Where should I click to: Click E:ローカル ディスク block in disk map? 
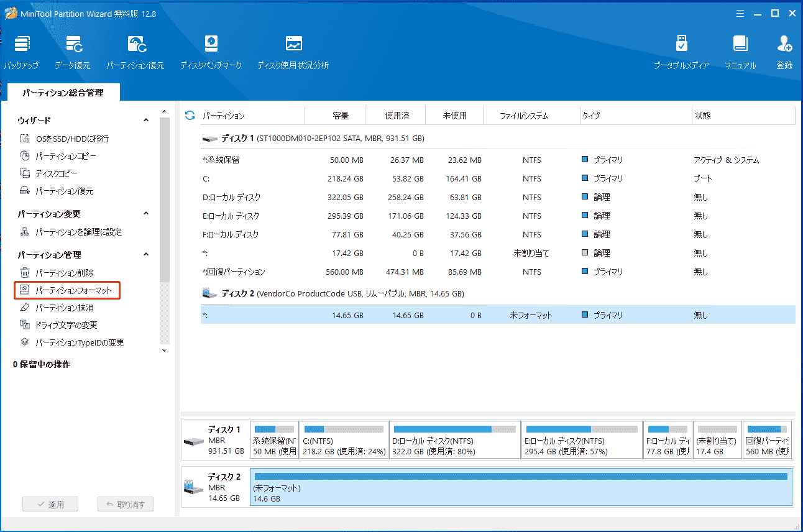click(582, 440)
